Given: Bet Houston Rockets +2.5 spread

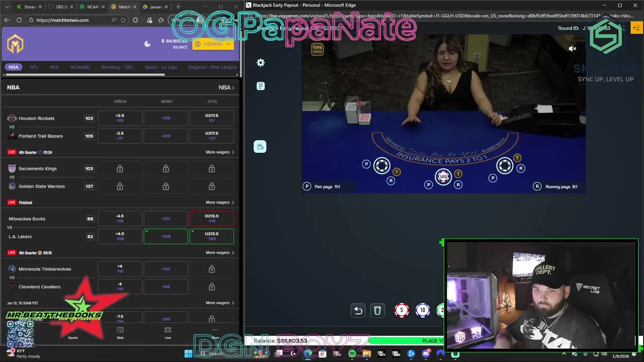Looking at the screenshot, I should (x=120, y=118).
